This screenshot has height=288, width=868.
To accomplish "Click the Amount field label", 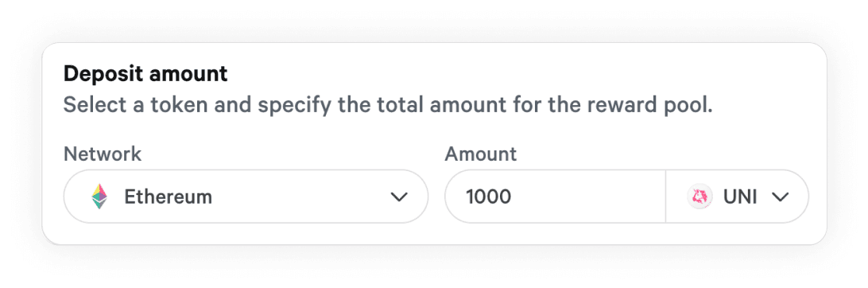I will point(480,154).
